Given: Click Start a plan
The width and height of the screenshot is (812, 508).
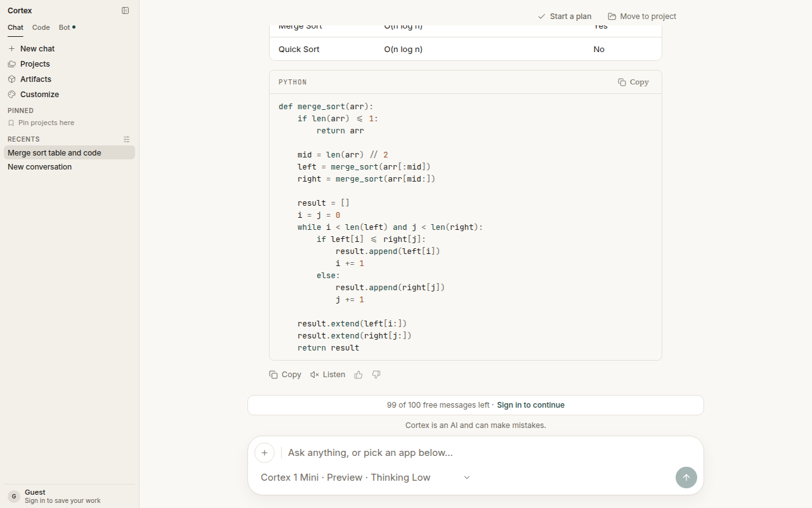Looking at the screenshot, I should click(565, 17).
